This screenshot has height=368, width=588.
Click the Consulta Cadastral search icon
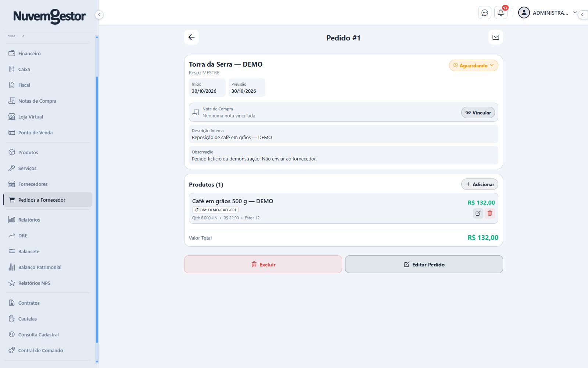pyautogui.click(x=12, y=335)
